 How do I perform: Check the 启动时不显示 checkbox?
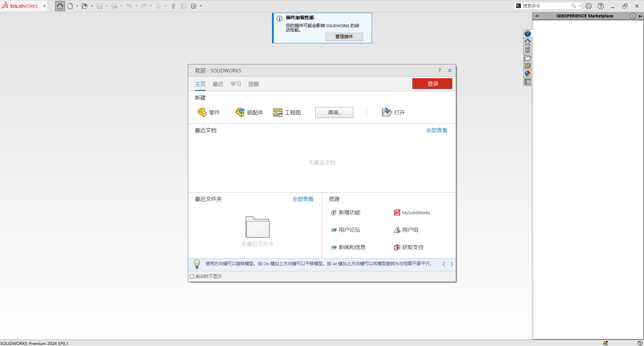192,276
